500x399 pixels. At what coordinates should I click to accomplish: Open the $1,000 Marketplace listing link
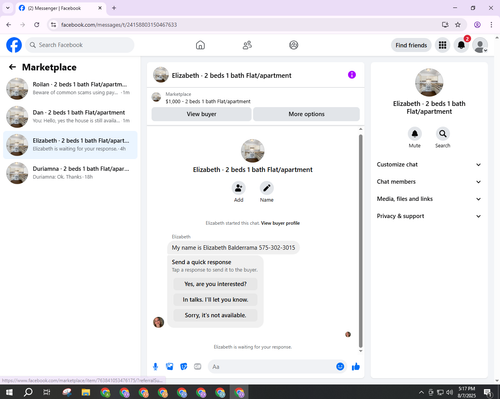point(208,101)
